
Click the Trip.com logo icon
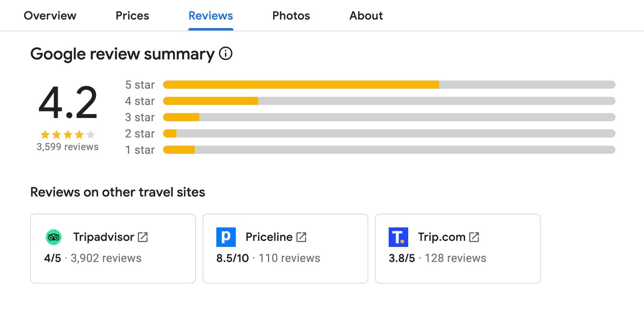point(398,237)
